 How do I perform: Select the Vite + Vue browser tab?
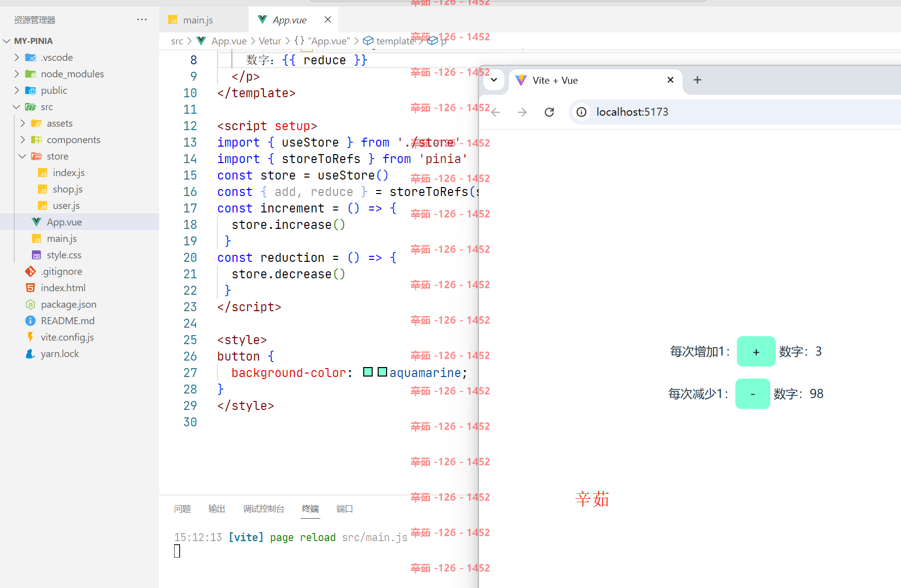(x=596, y=80)
